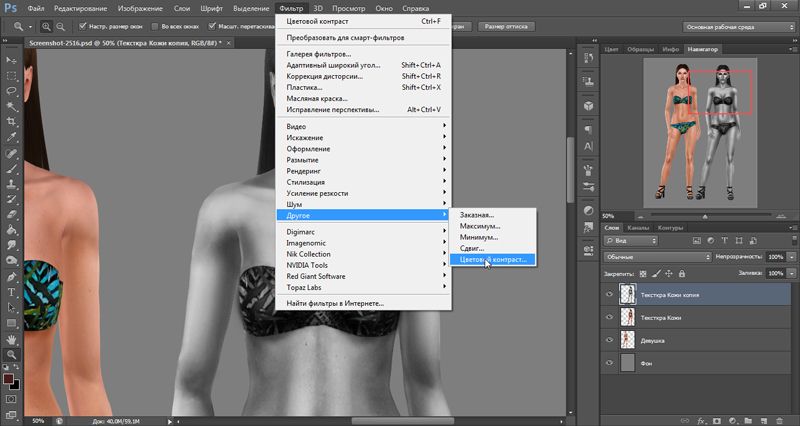Open the 3D panel cube icon
This screenshot has width=800, height=426.
point(588,106)
